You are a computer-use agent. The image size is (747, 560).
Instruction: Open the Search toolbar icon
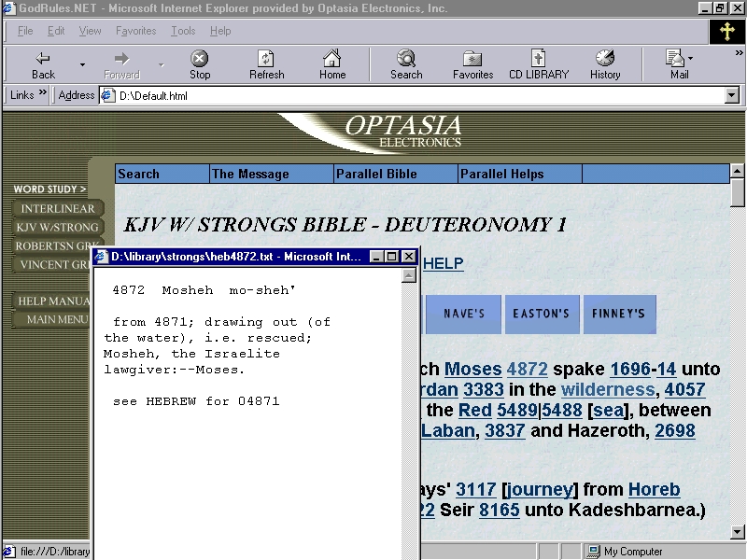click(x=406, y=63)
